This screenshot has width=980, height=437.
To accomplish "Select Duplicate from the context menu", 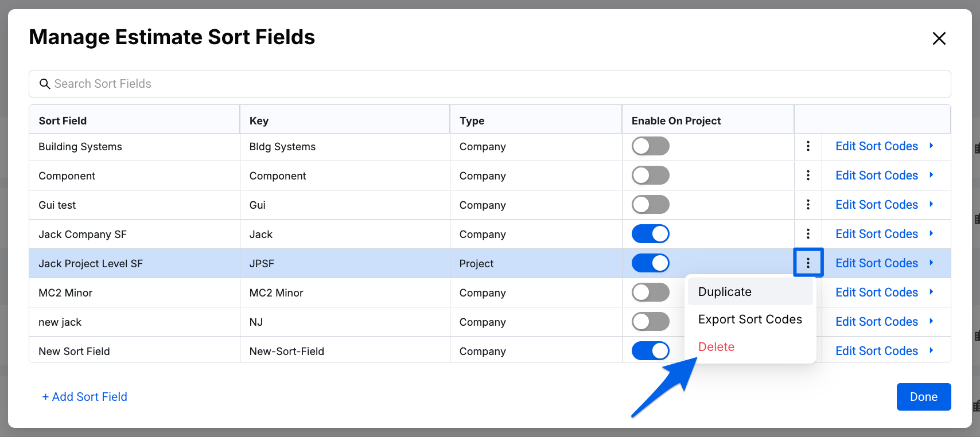I will [725, 292].
